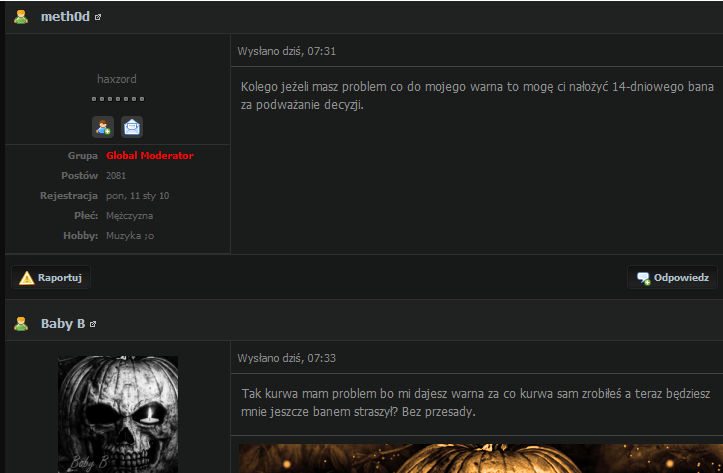
Task: Click the timestamp 'Wysłano dziś, 07:31'
Action: click(286, 51)
